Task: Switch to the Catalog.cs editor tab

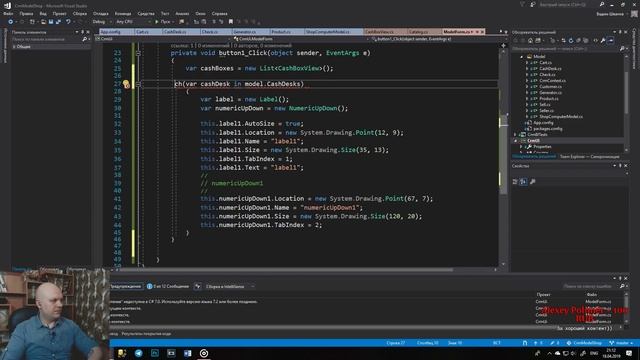Action: tap(424, 32)
